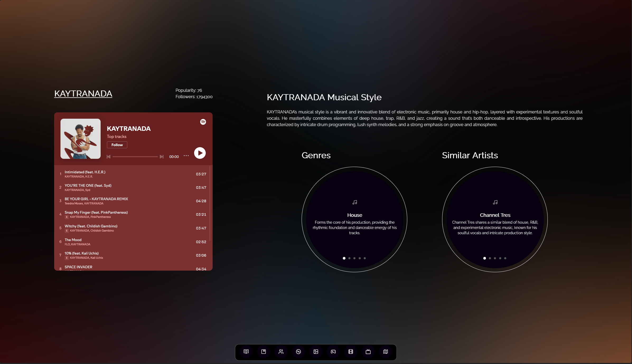This screenshot has width=632, height=364.
Task: Click the KAYTRANADA album cover thumbnail
Action: pyautogui.click(x=81, y=139)
